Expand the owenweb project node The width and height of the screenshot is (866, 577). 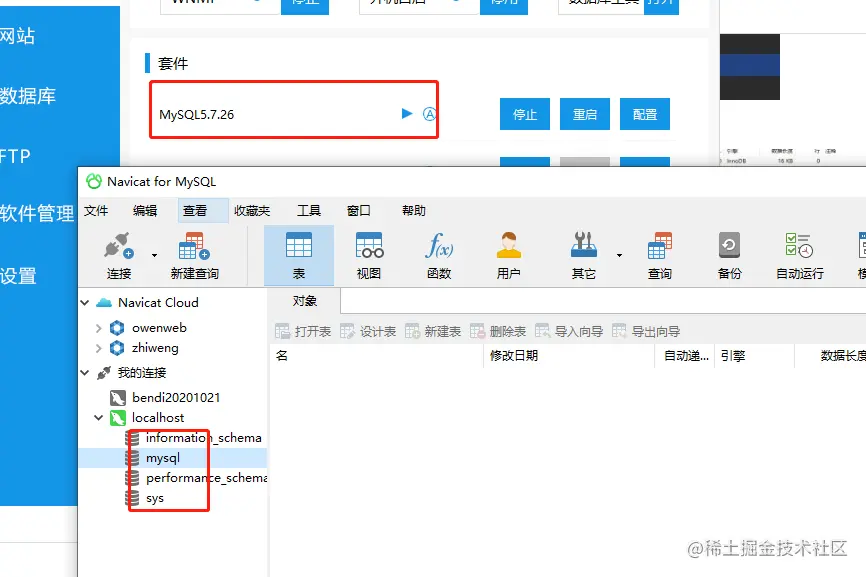99,328
